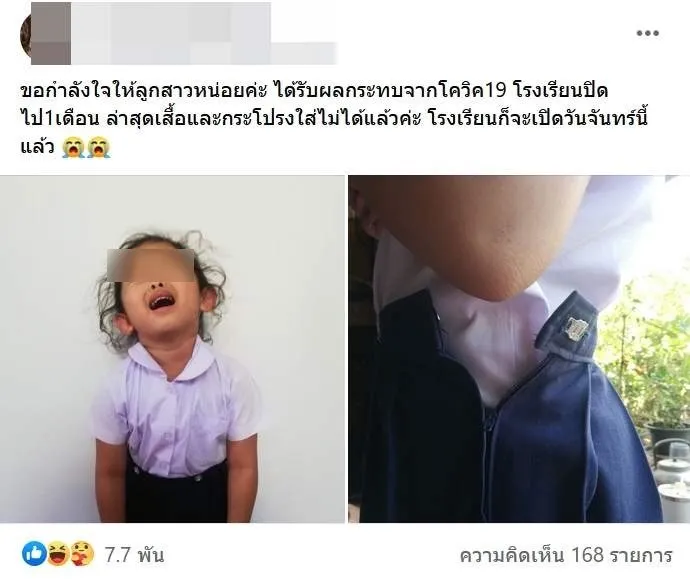Click the silver kettle in the right photo
Viewport: 690px width, 579px height.
click(672, 460)
